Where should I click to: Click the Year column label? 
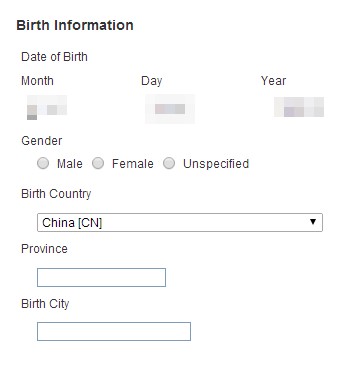(273, 81)
